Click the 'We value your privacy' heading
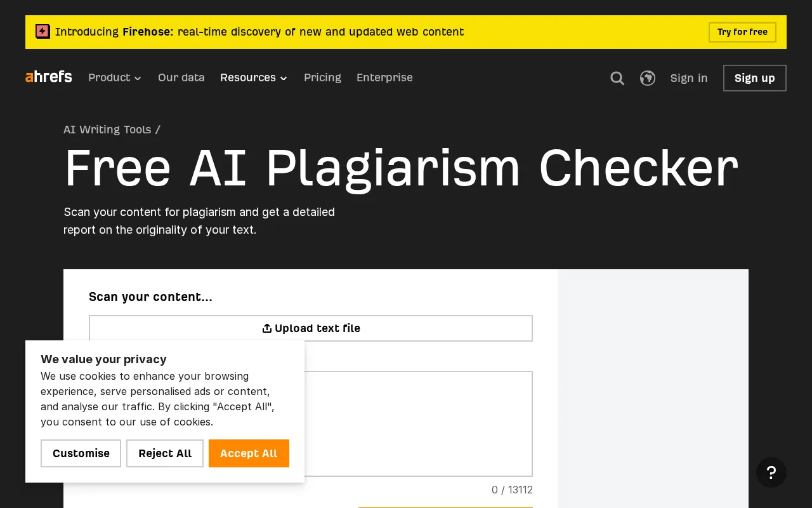Viewport: 812px width, 508px height. (103, 359)
